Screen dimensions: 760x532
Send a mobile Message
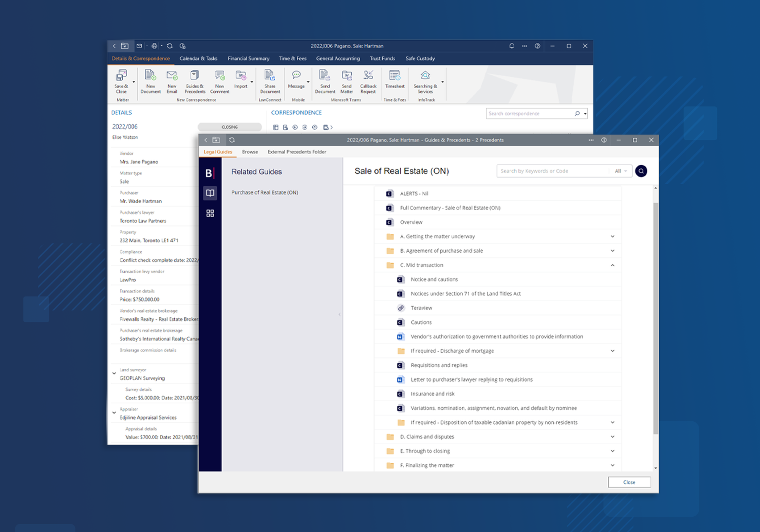[296, 82]
